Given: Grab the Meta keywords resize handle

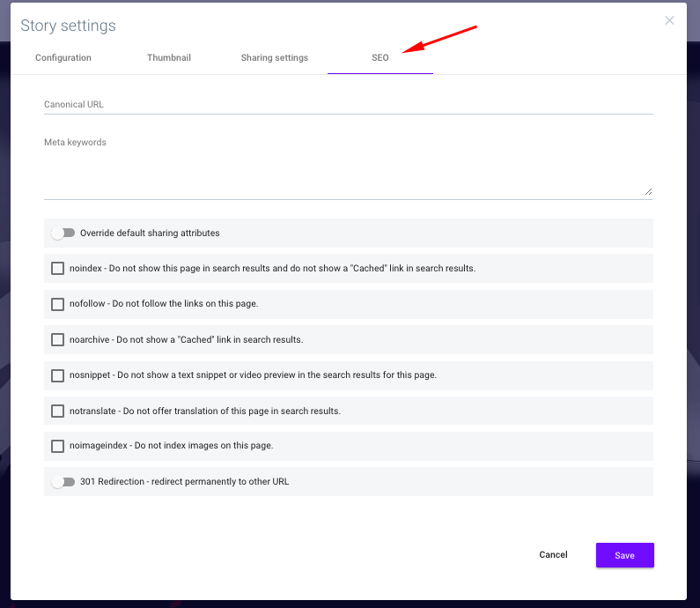Looking at the screenshot, I should pyautogui.click(x=648, y=192).
